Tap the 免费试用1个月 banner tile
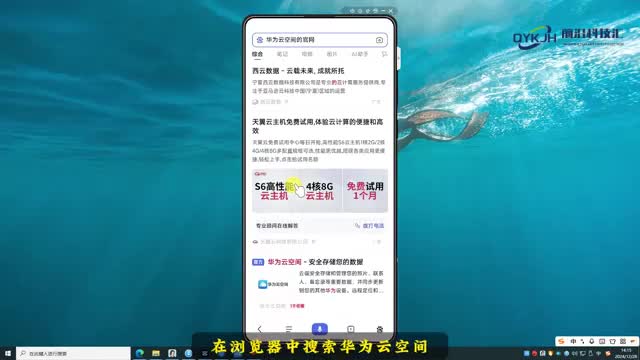The width and height of the screenshot is (640, 360). coord(365,191)
